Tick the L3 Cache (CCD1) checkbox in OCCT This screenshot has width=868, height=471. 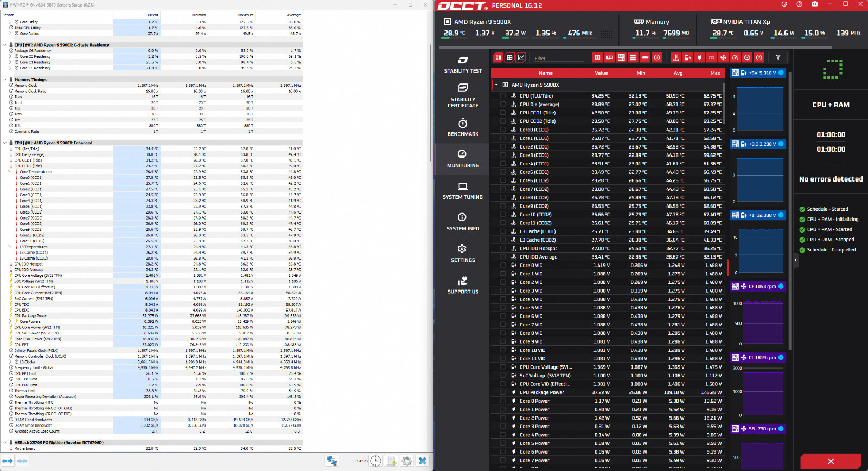[503, 231]
